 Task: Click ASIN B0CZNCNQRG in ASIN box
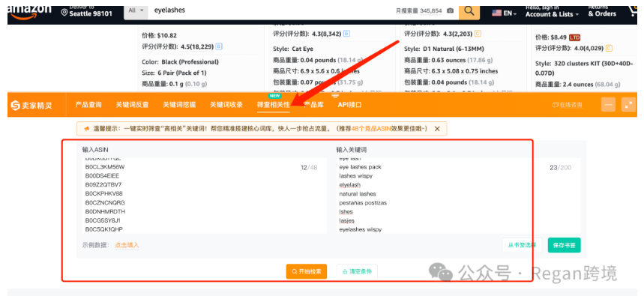point(105,203)
